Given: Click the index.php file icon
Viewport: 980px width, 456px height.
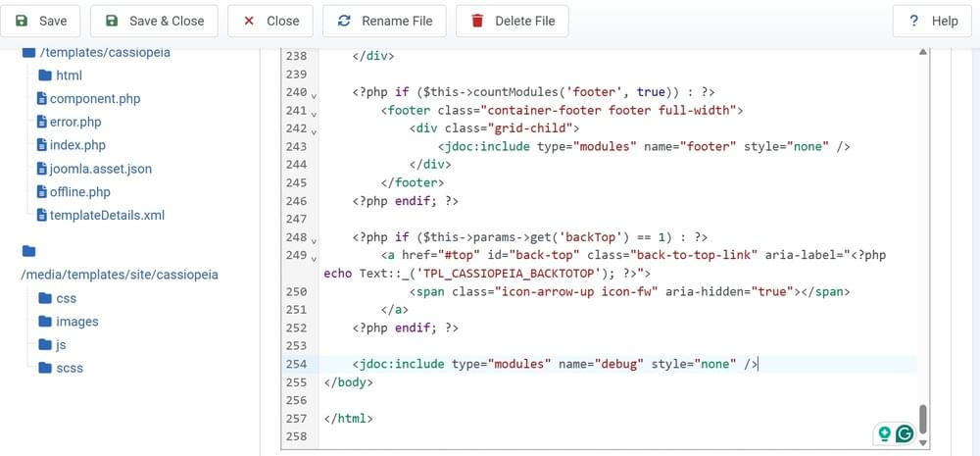Looking at the screenshot, I should (42, 145).
